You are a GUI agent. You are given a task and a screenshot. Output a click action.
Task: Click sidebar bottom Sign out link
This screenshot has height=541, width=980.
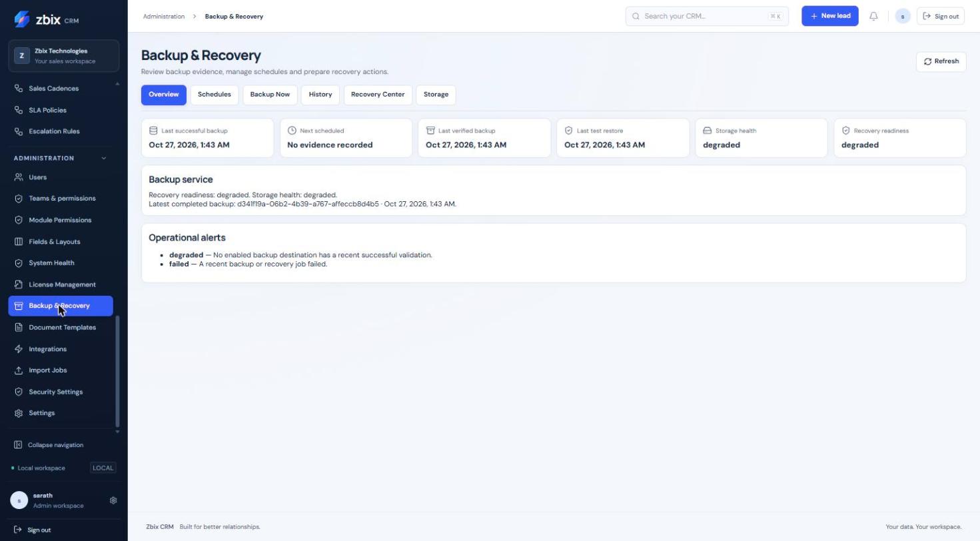point(33,530)
